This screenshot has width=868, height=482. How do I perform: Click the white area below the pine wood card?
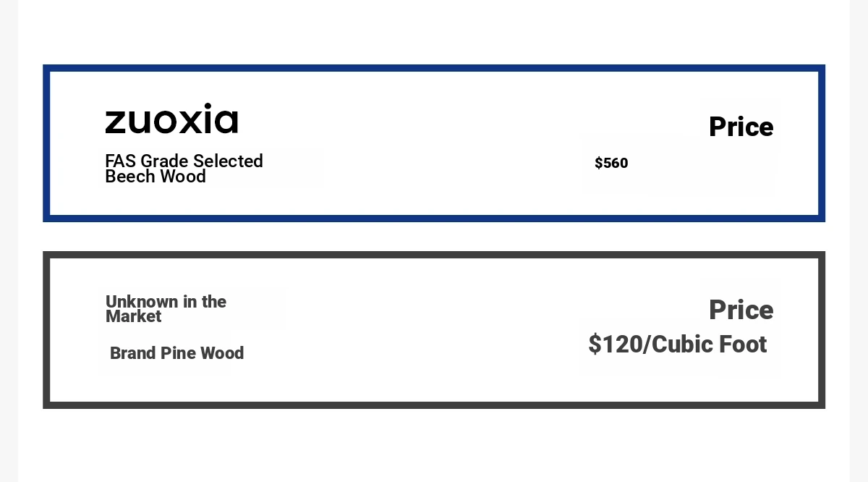coord(434,445)
